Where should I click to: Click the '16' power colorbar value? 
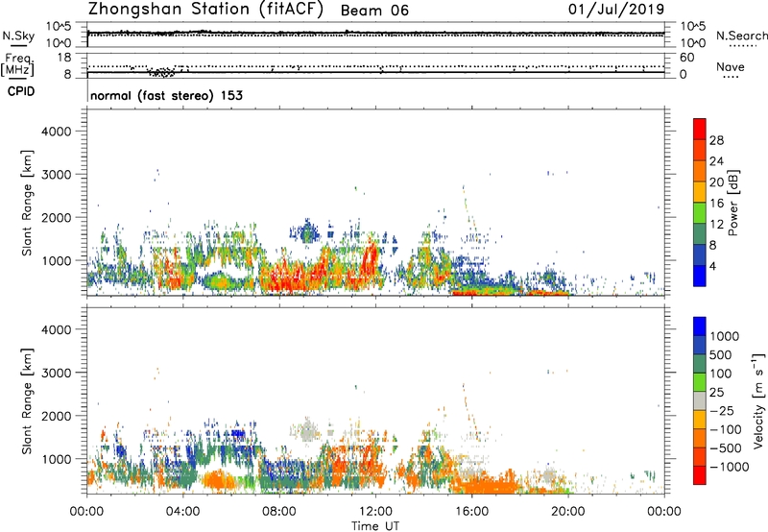pyautogui.click(x=716, y=204)
